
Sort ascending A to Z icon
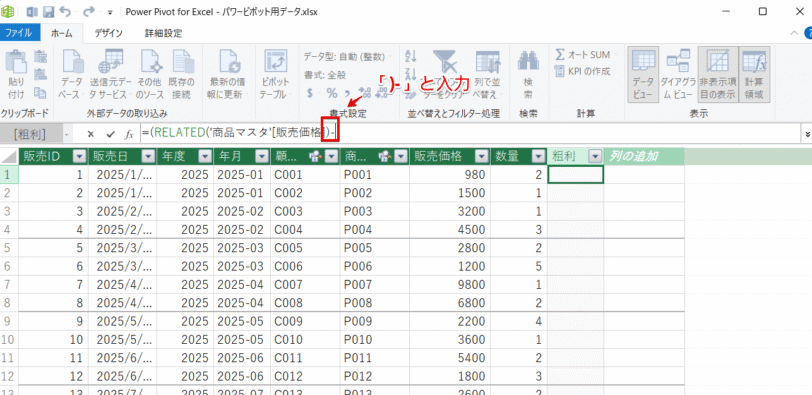pos(411,55)
